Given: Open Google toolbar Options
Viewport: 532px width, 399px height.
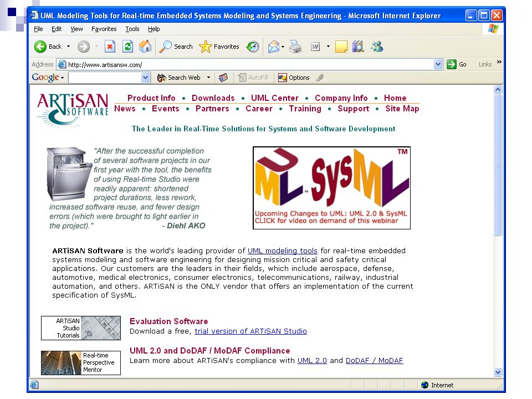Looking at the screenshot, I should pyautogui.click(x=294, y=78).
